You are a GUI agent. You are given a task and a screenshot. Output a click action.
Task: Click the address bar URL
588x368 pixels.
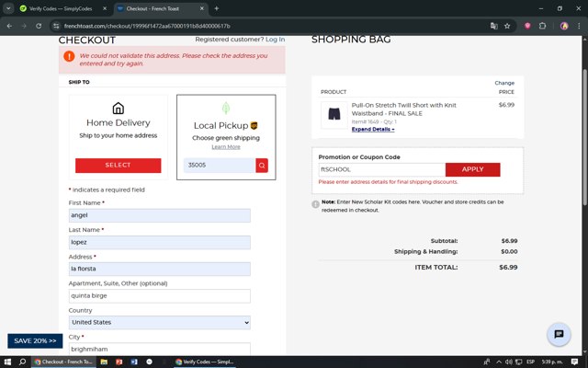coord(147,26)
